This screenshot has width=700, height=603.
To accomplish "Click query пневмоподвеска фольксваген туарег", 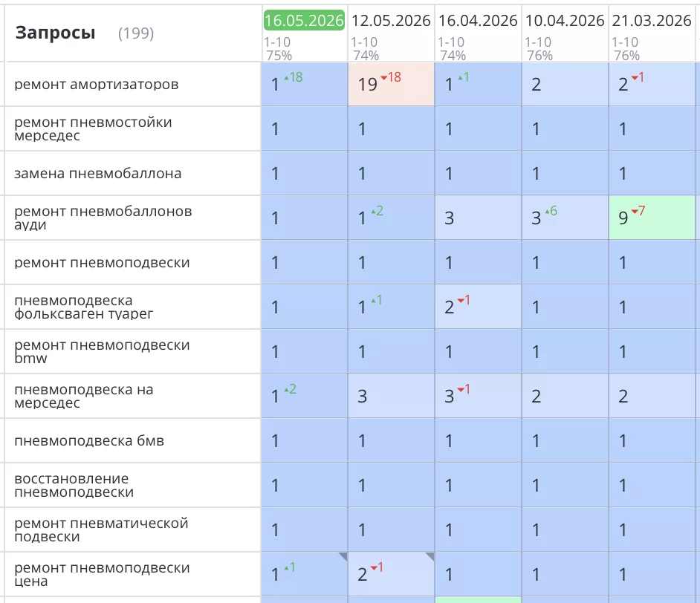I will coord(83,307).
